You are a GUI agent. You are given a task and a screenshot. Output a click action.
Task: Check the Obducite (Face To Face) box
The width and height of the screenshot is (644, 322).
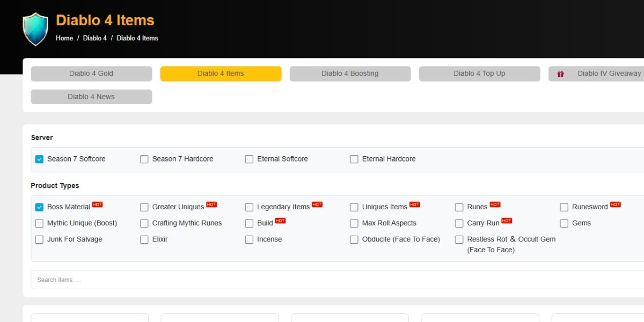point(354,240)
